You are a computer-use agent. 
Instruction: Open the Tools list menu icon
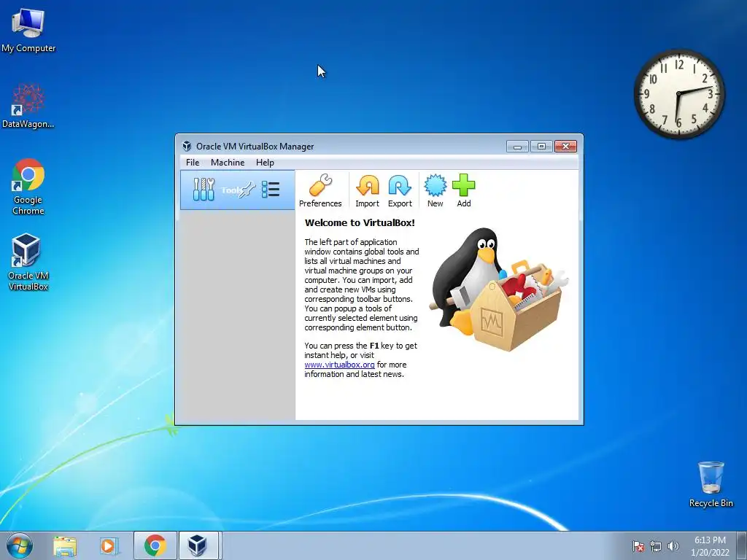coord(271,190)
